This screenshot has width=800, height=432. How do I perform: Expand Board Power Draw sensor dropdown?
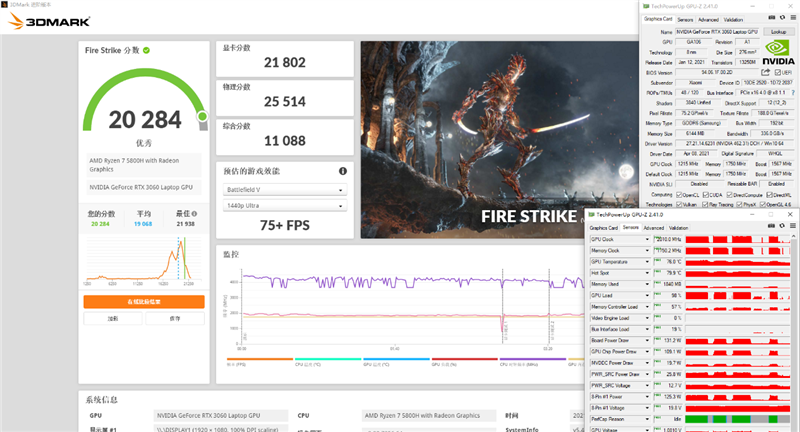[647, 340]
